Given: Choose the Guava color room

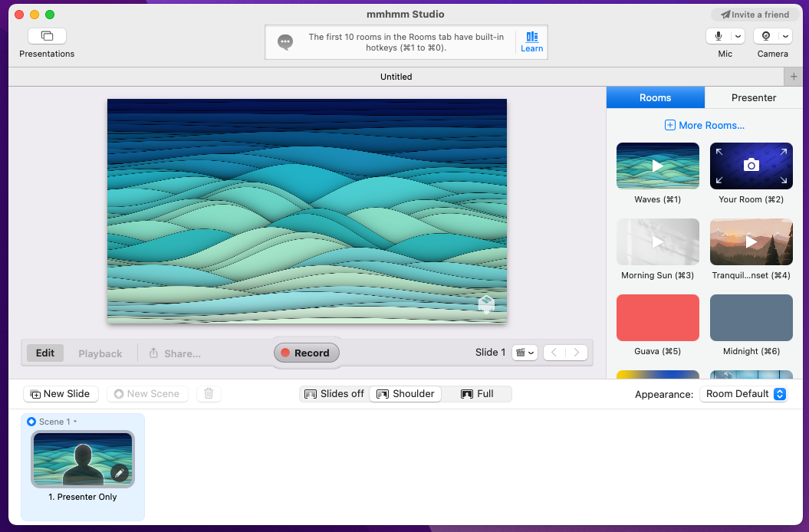Looking at the screenshot, I should point(657,317).
